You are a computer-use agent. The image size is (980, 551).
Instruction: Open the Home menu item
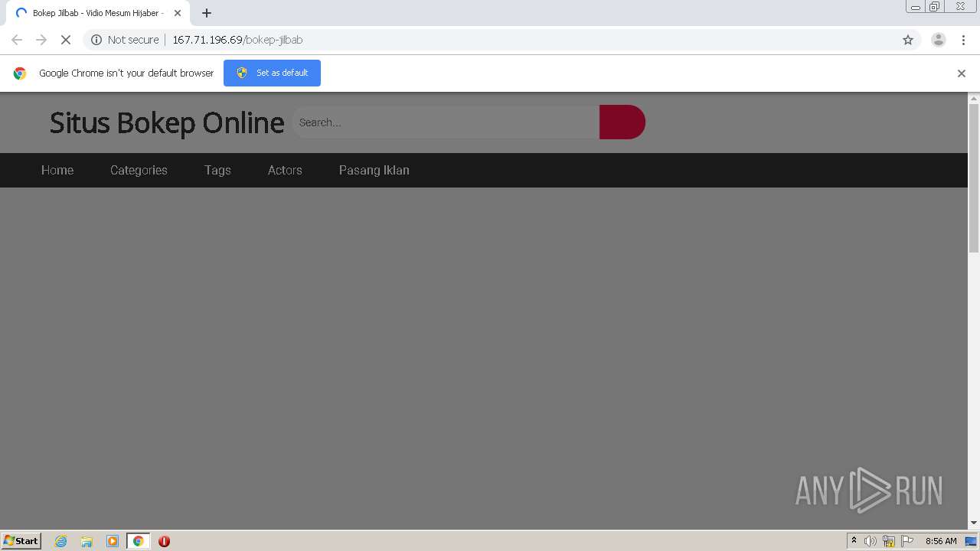[57, 170]
